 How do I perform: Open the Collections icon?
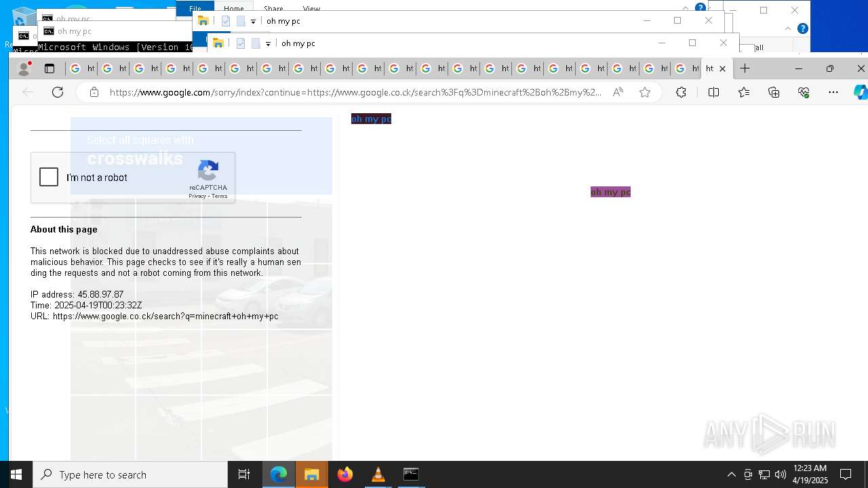[x=774, y=92]
